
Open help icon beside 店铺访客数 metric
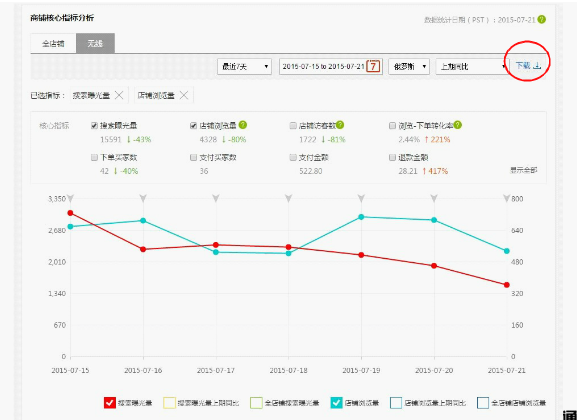pyautogui.click(x=340, y=125)
